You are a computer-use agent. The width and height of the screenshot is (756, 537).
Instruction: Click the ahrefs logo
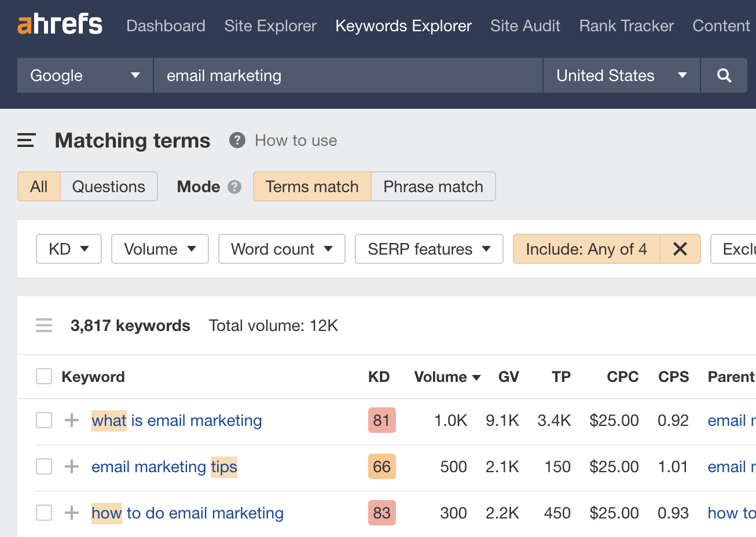[x=59, y=24]
